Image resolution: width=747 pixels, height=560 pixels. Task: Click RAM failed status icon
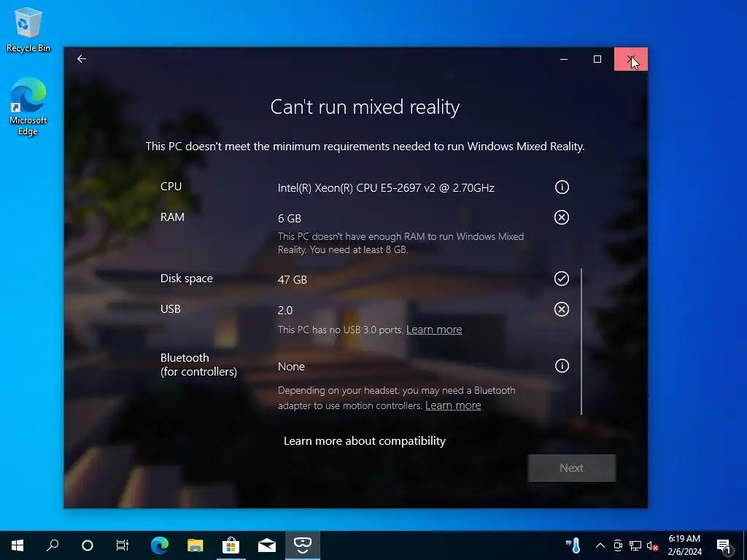tap(562, 217)
